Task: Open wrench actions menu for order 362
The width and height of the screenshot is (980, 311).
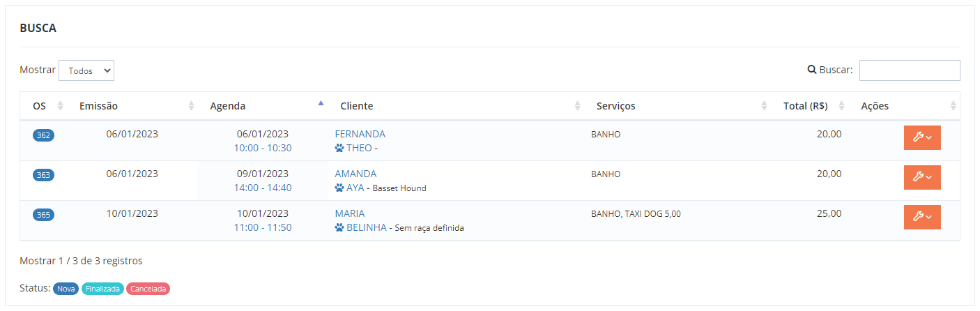Action: (922, 137)
